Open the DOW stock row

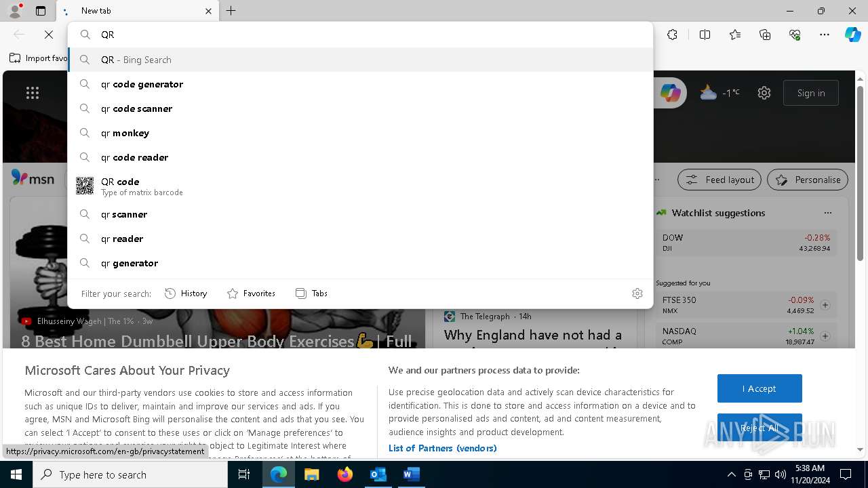click(x=747, y=243)
